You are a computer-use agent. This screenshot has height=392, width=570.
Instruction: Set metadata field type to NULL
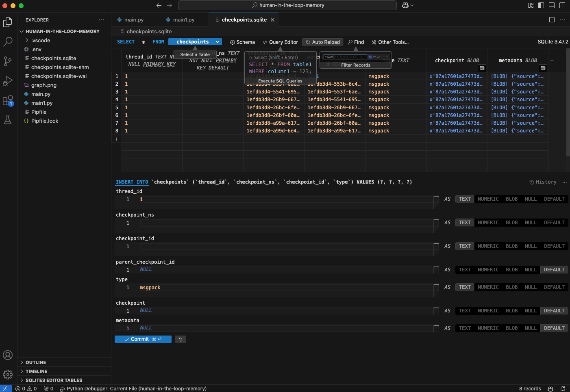pos(530,328)
